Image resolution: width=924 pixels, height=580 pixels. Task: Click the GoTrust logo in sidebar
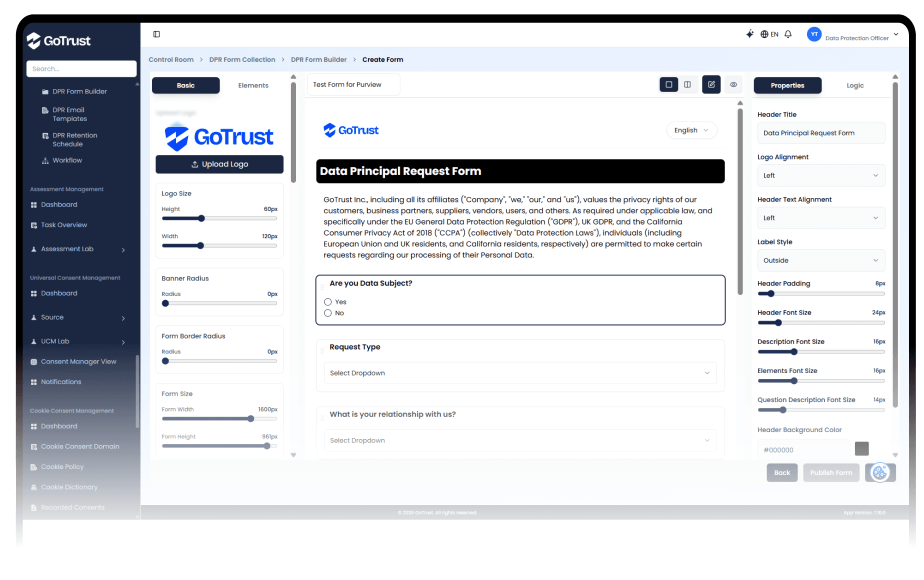pos(58,40)
